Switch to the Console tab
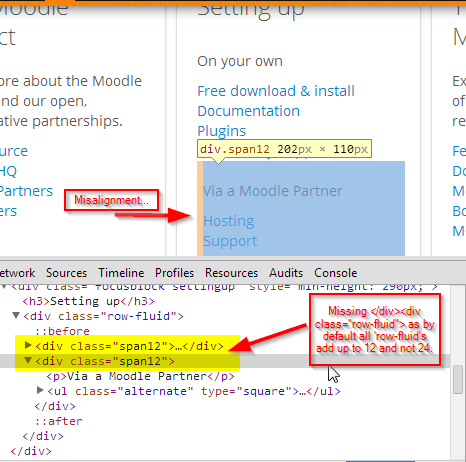 [x=336, y=273]
